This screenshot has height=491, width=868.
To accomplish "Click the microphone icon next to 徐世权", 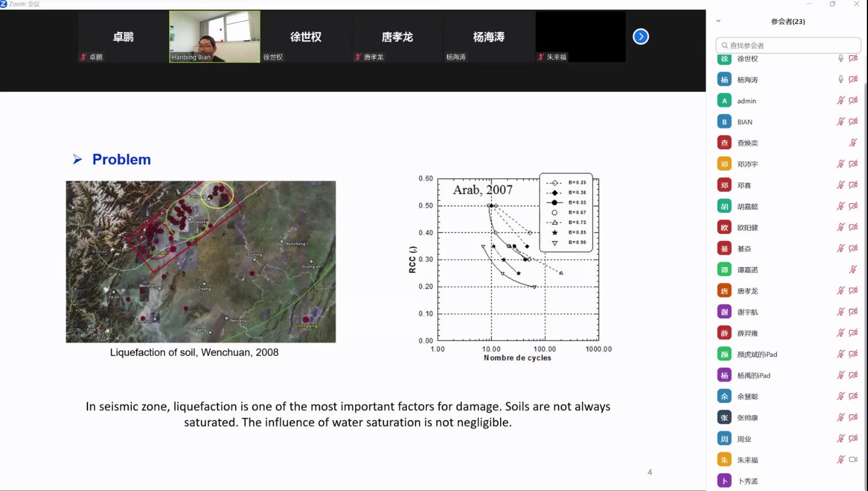I will [x=840, y=58].
